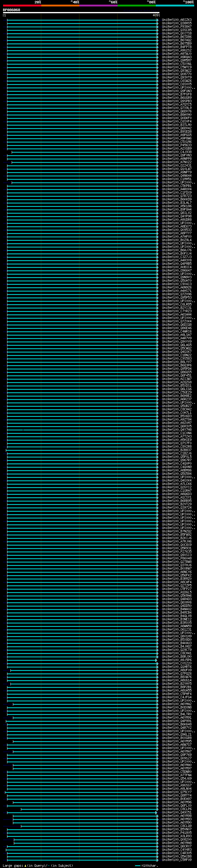Click the orange ~40% identity legend segment
Screen dimensions: 197x868
60,6
